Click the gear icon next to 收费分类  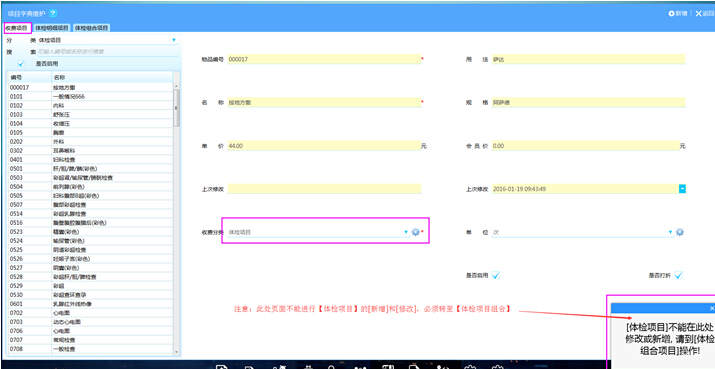coord(415,232)
